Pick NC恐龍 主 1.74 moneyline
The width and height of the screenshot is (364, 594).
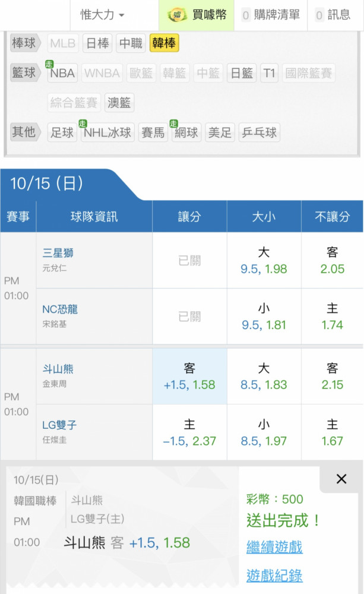[332, 317]
